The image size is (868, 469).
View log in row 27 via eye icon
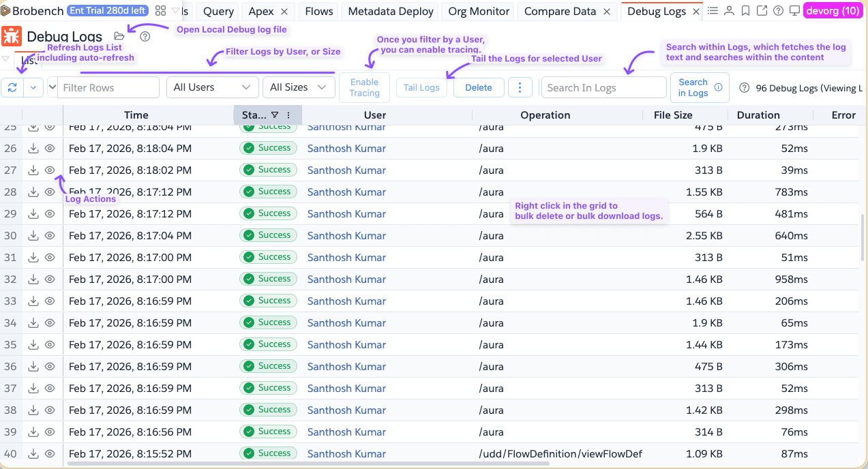[50, 170]
